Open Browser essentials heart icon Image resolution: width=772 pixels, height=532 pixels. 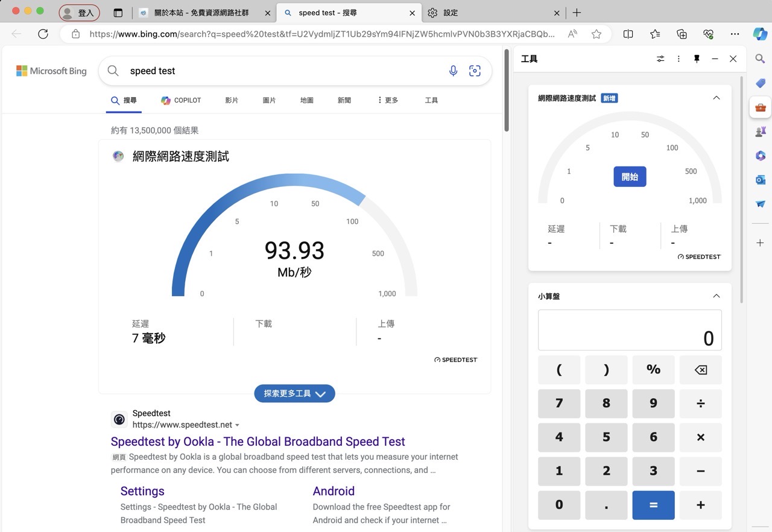tap(709, 34)
